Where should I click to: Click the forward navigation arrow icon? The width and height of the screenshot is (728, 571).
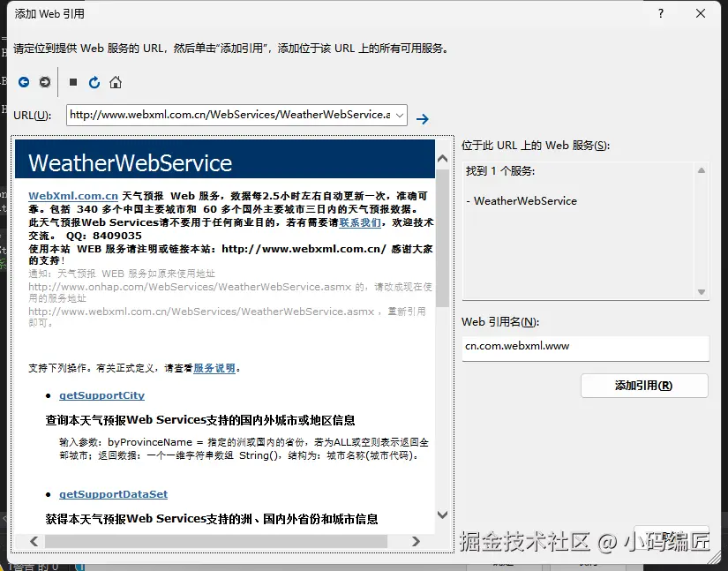point(45,82)
